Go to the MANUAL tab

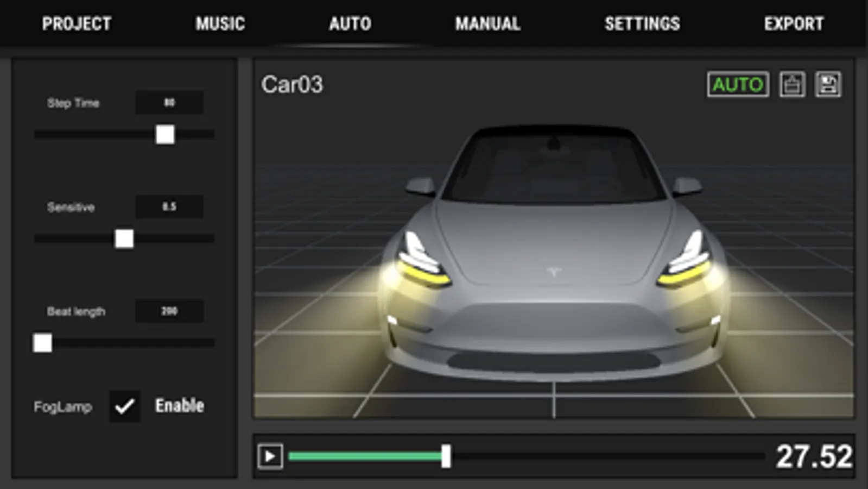[x=487, y=23]
